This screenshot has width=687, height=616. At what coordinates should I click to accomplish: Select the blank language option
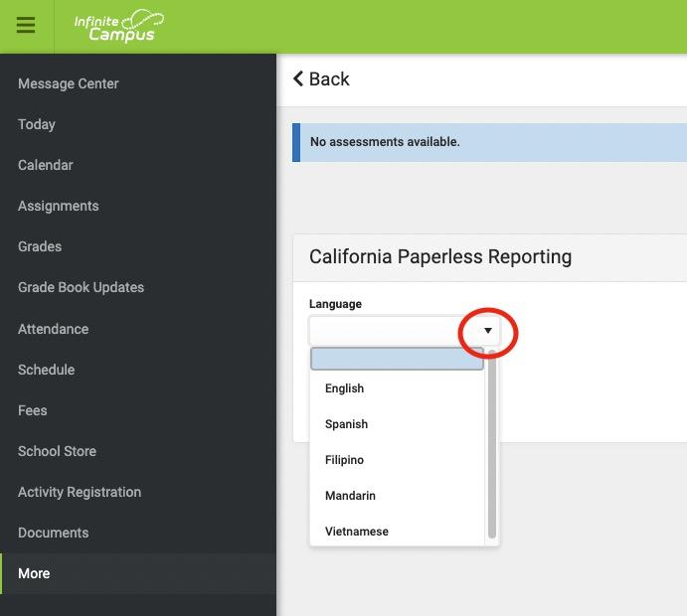pyautogui.click(x=397, y=359)
